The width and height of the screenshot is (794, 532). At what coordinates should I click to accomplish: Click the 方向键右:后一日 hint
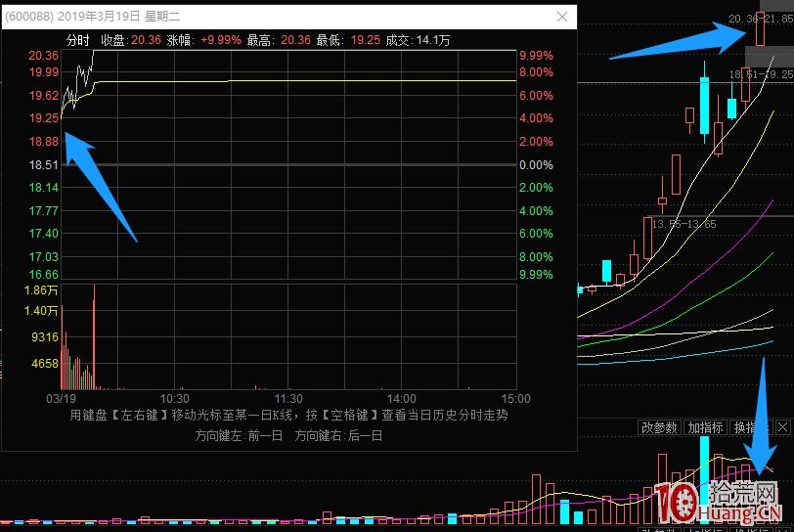338,436
